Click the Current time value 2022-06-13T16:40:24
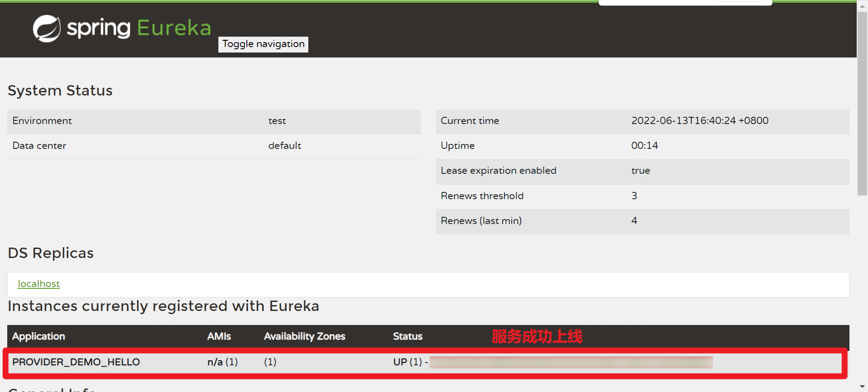 [700, 121]
